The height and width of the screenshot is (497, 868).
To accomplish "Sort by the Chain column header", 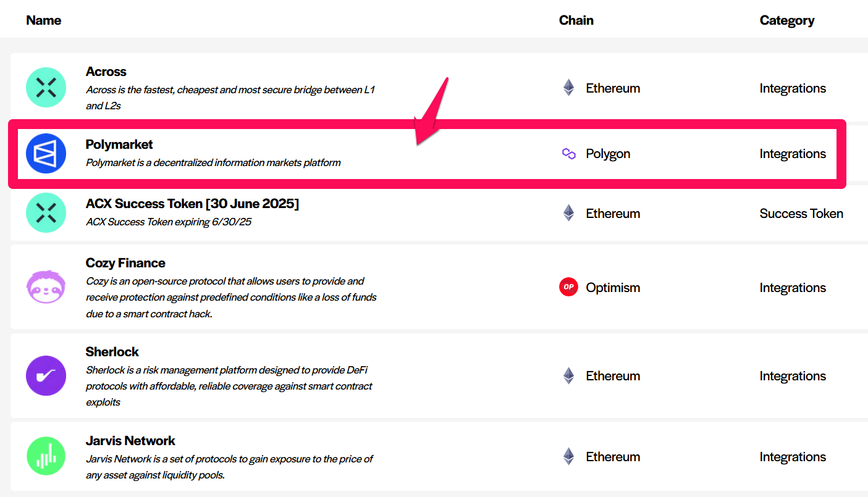I will pyautogui.click(x=576, y=20).
